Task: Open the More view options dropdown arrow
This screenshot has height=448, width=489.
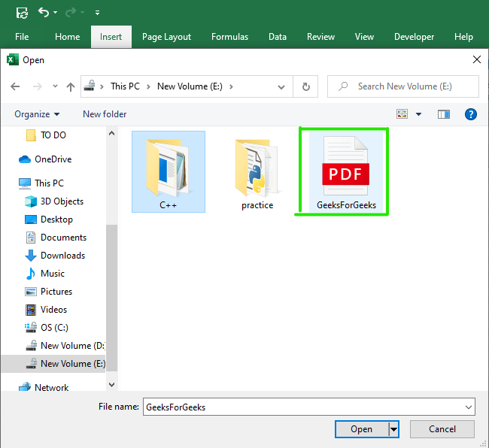Action: pyautogui.click(x=418, y=114)
